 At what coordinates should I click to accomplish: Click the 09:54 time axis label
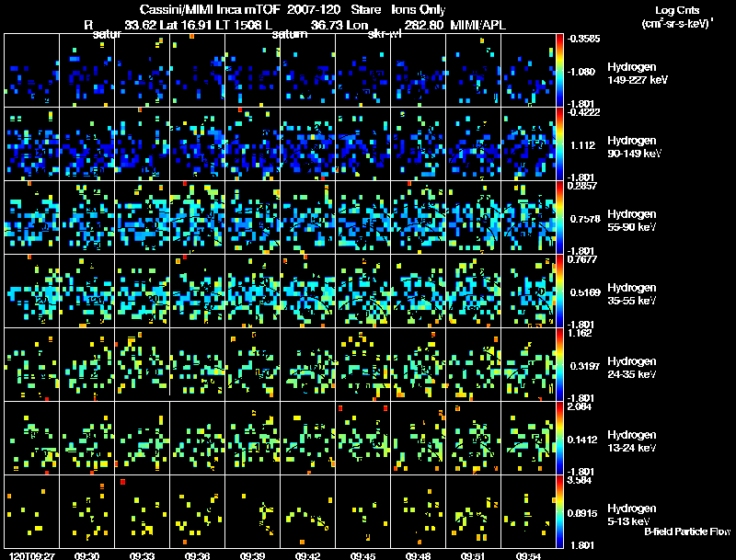(528, 555)
